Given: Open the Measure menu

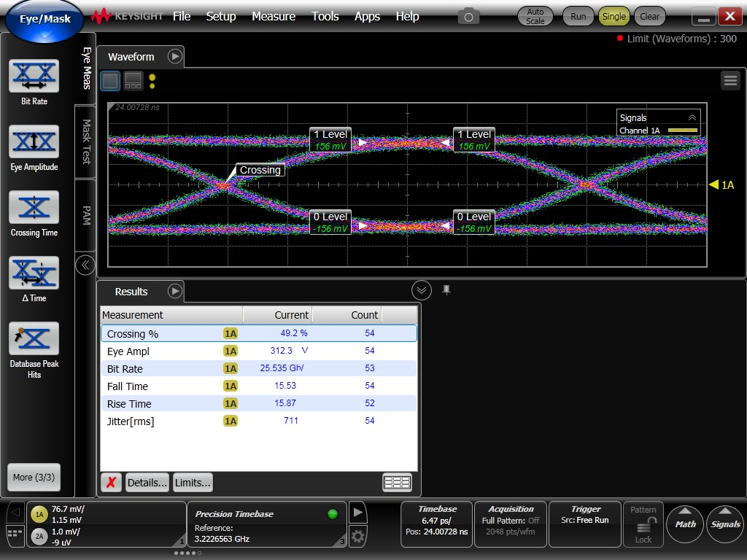Looking at the screenshot, I should coord(274,16).
